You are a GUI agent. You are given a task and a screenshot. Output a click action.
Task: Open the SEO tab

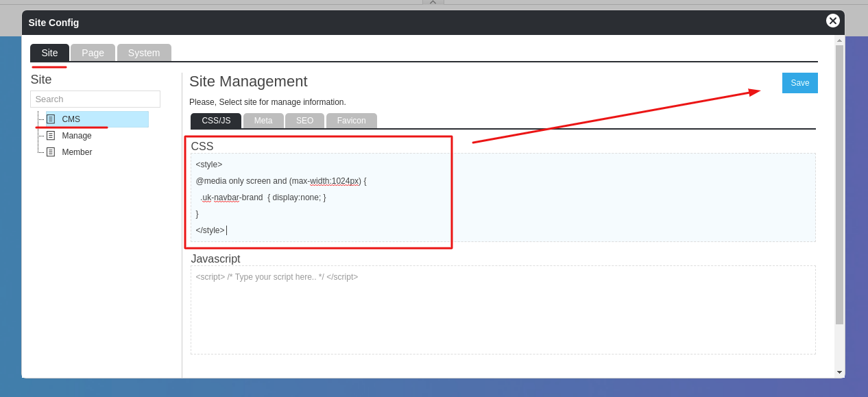[x=304, y=121]
